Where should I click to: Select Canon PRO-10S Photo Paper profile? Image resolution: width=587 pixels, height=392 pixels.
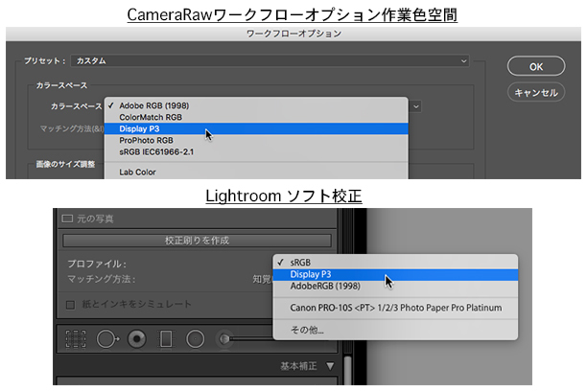396,308
